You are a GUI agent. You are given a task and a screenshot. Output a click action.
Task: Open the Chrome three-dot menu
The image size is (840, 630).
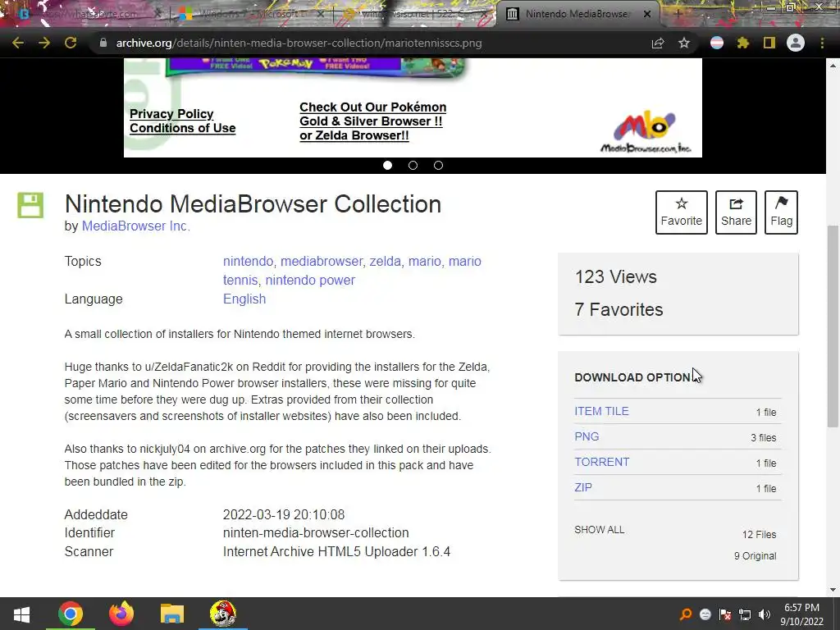click(x=822, y=43)
